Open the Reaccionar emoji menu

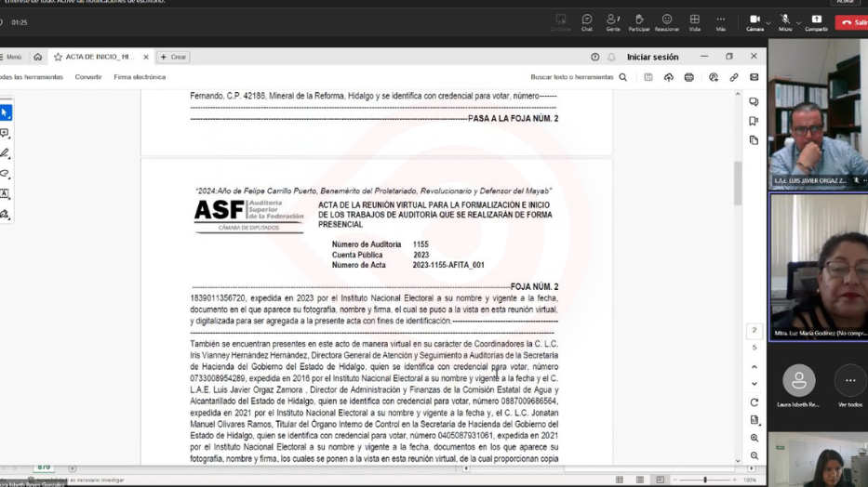pos(666,21)
